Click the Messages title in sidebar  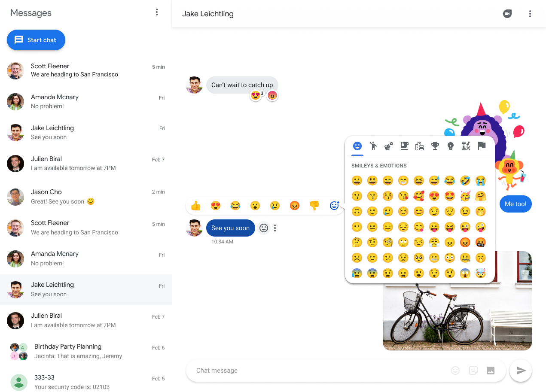(x=31, y=13)
